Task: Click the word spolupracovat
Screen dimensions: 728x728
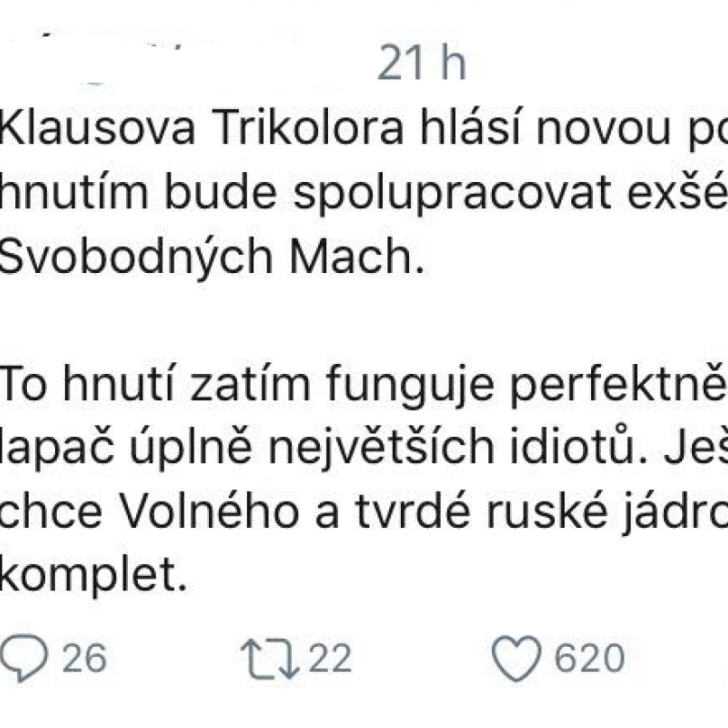Action: 452,194
